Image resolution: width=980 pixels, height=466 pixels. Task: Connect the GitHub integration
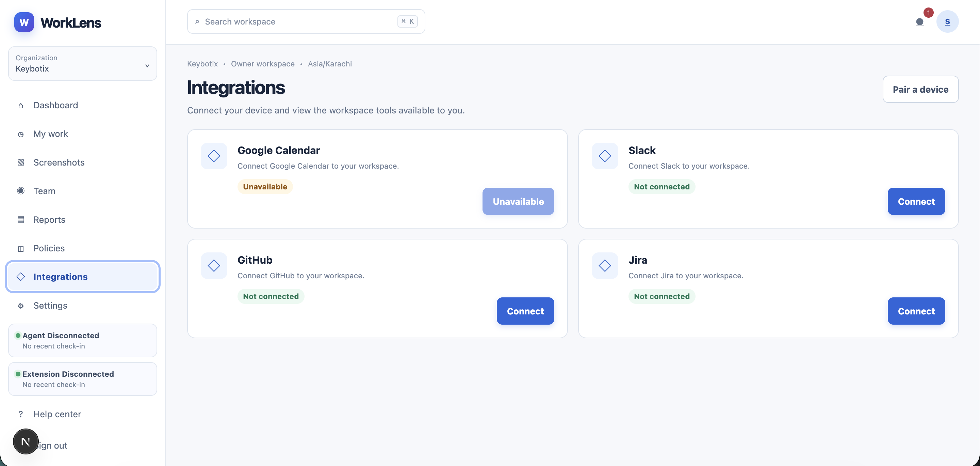[525, 311]
